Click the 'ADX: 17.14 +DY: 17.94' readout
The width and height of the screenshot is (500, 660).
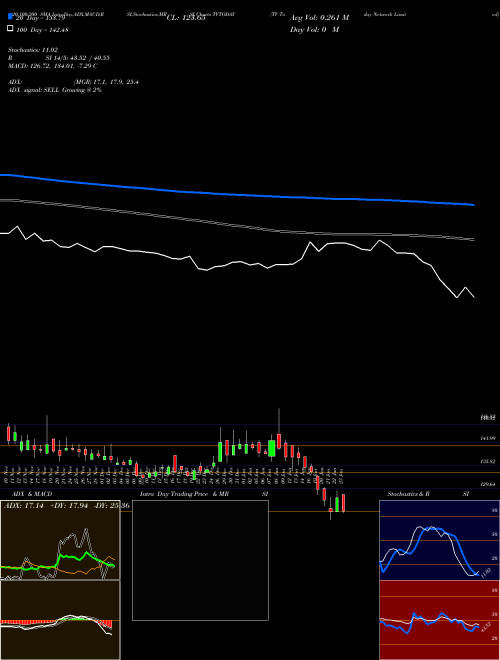45,505
